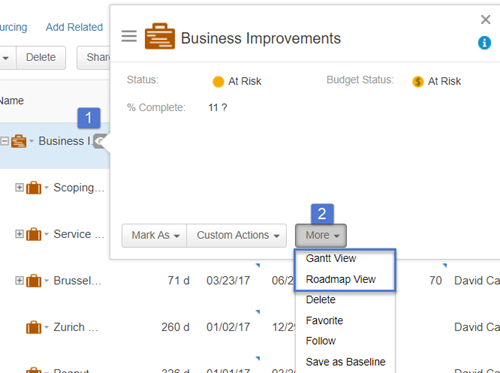Open the hamburger menu in card header
The image size is (500, 373).
click(x=129, y=36)
